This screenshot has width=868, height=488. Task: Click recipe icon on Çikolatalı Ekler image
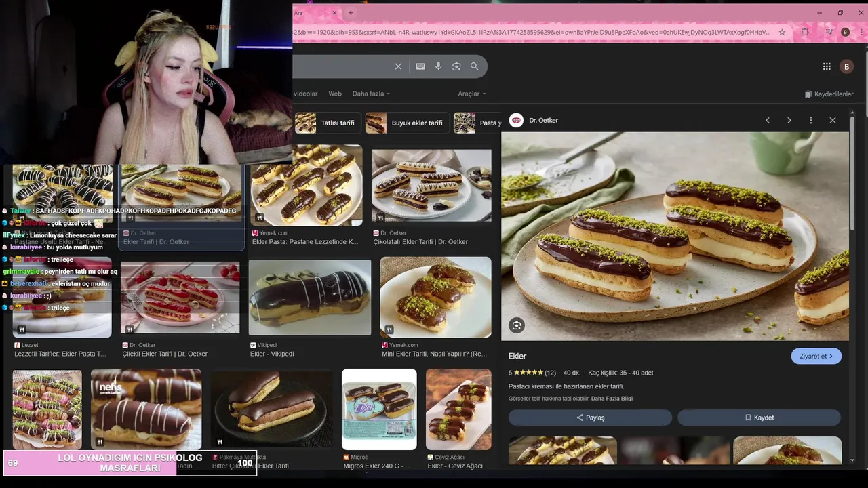click(380, 218)
